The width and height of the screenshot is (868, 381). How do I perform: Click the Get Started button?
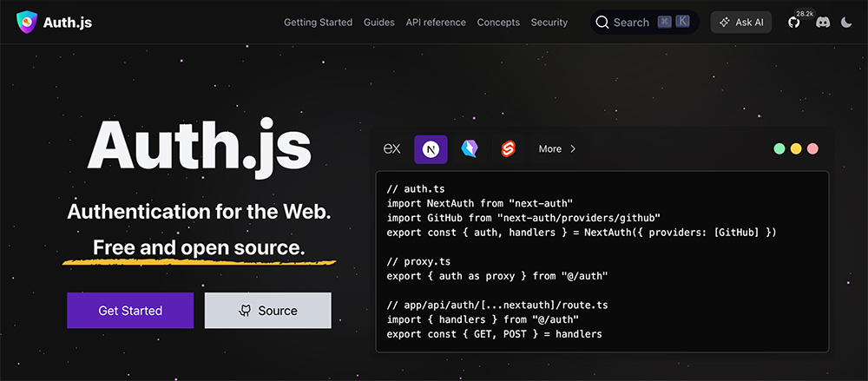click(x=131, y=311)
